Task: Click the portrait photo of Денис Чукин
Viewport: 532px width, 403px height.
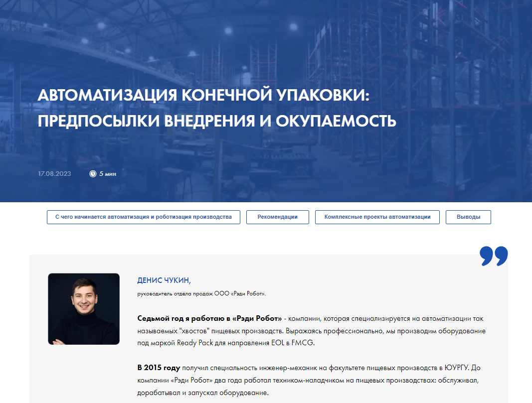Action: pos(84,309)
